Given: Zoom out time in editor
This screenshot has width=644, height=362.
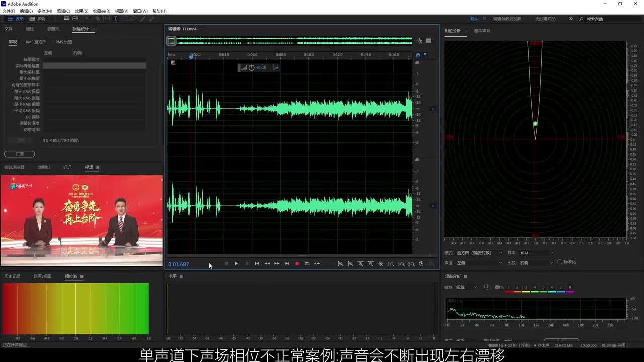Looking at the screenshot, I should 370,264.
